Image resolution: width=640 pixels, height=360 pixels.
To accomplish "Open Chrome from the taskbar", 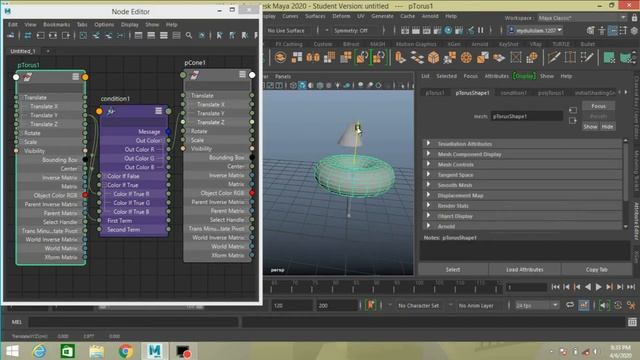I will click(126, 351).
